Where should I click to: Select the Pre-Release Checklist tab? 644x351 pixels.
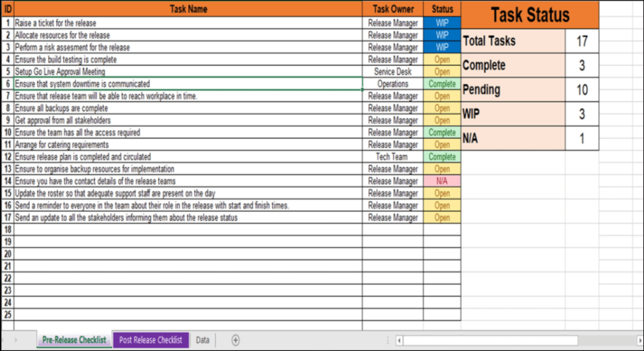point(74,340)
